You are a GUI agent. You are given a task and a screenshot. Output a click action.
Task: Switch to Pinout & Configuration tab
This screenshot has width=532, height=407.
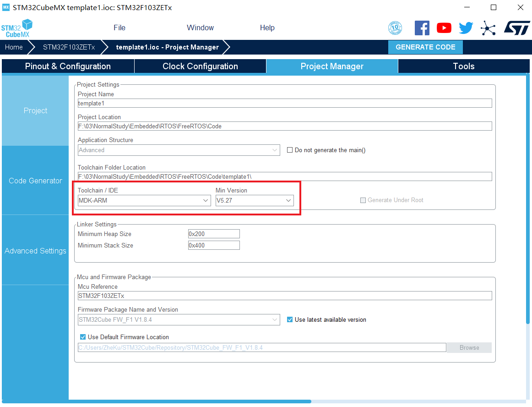[68, 66]
